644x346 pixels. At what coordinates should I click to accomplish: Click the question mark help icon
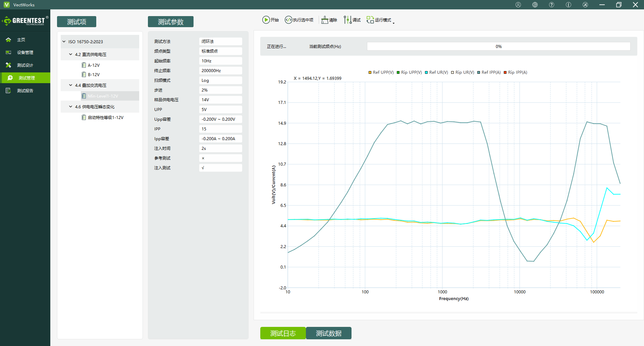(552, 5)
